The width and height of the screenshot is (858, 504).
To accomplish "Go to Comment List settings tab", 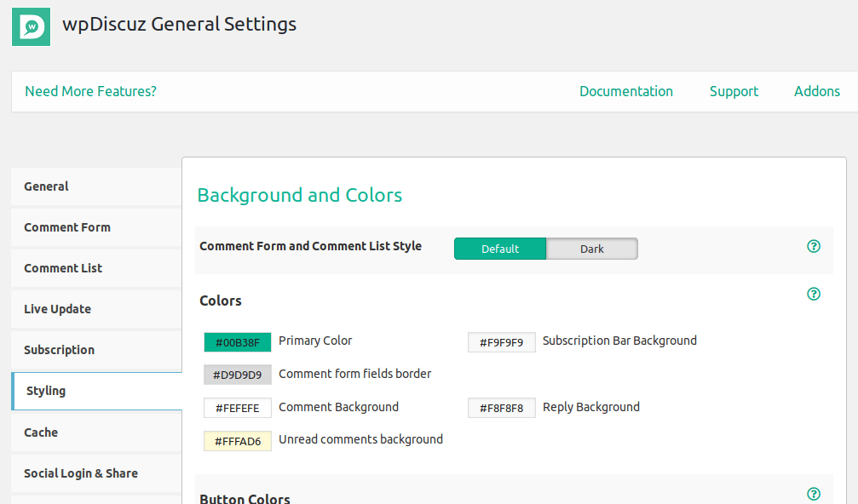I will pos(96,268).
